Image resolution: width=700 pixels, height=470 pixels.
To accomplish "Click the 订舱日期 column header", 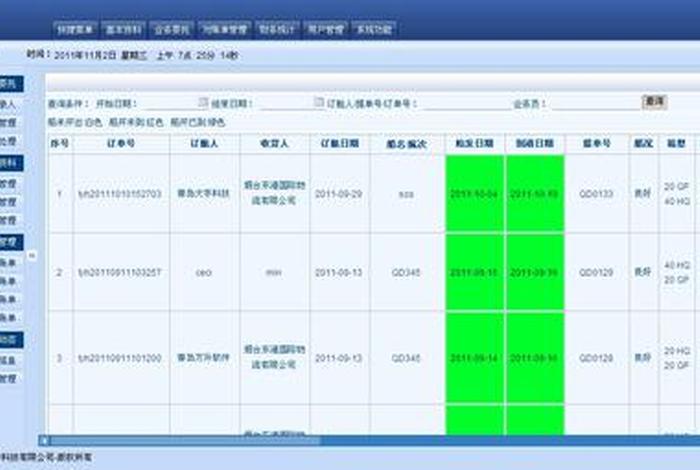I will (x=339, y=143).
